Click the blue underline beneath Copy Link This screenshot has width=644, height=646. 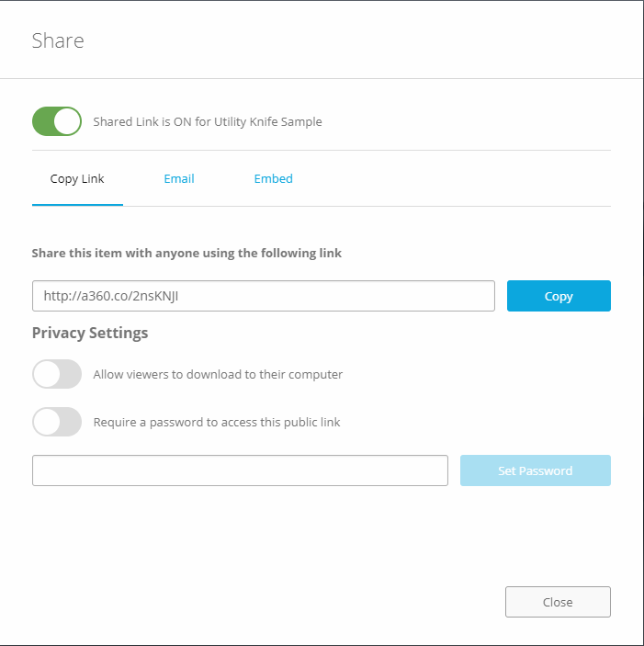(x=77, y=204)
